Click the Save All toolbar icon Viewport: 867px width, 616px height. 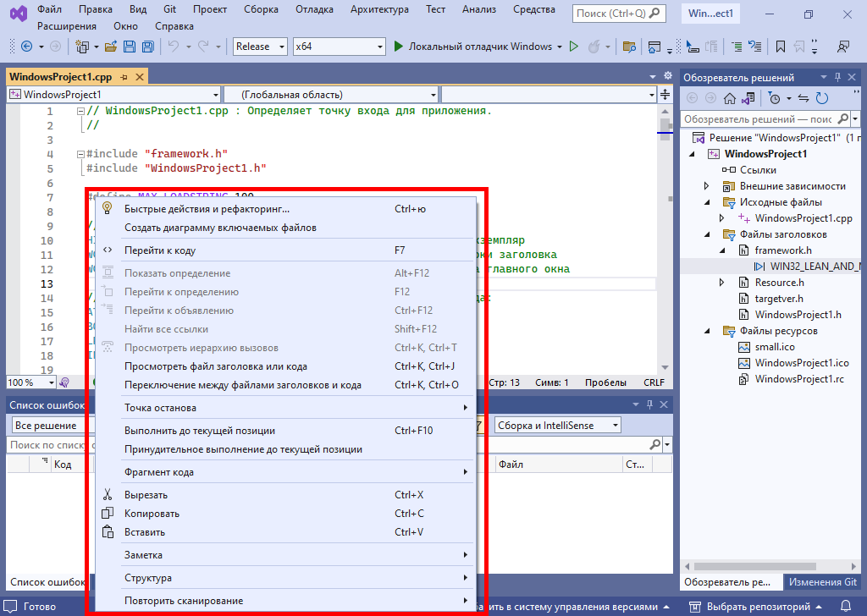(147, 47)
